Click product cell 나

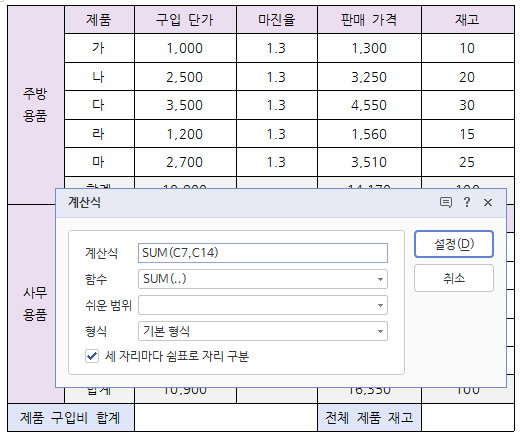tap(99, 77)
